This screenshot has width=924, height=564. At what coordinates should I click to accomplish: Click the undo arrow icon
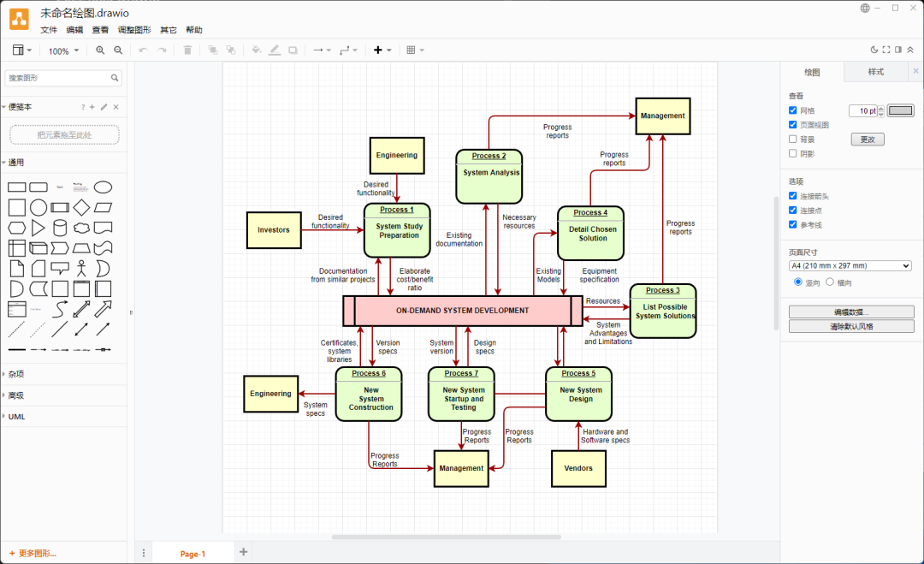click(x=143, y=50)
